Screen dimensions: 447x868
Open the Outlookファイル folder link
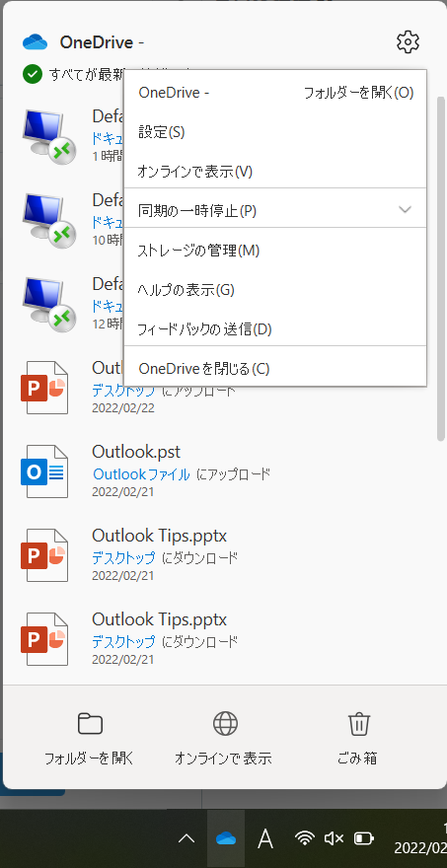point(142,474)
